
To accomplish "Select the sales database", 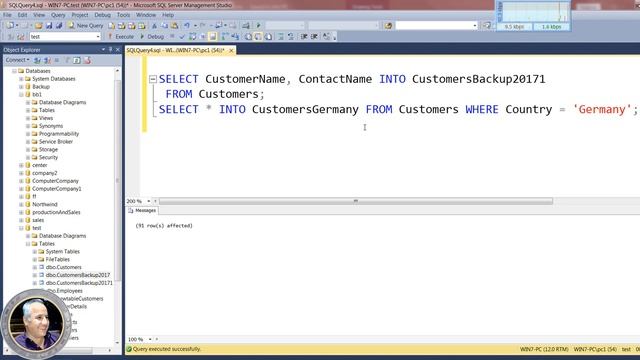I will [x=38, y=220].
